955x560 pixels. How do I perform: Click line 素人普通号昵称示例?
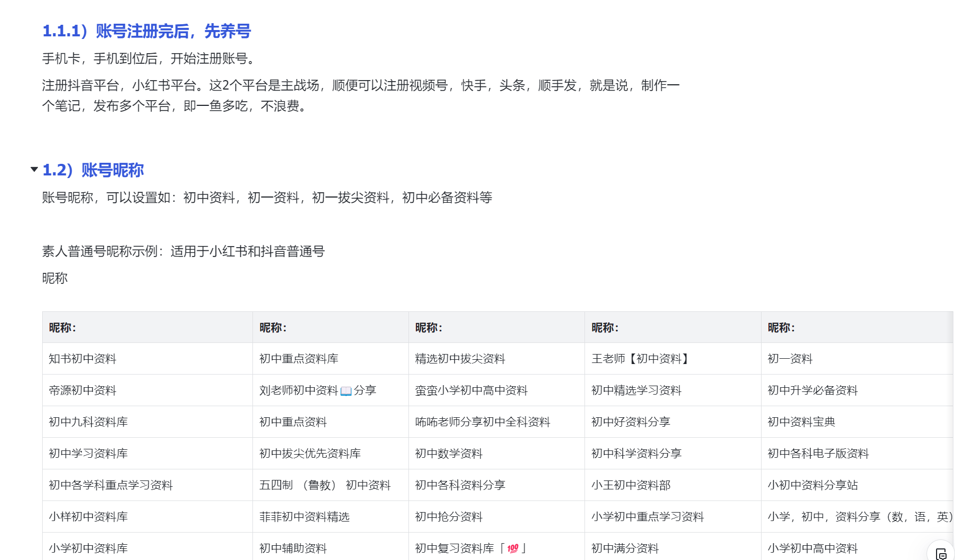click(183, 251)
